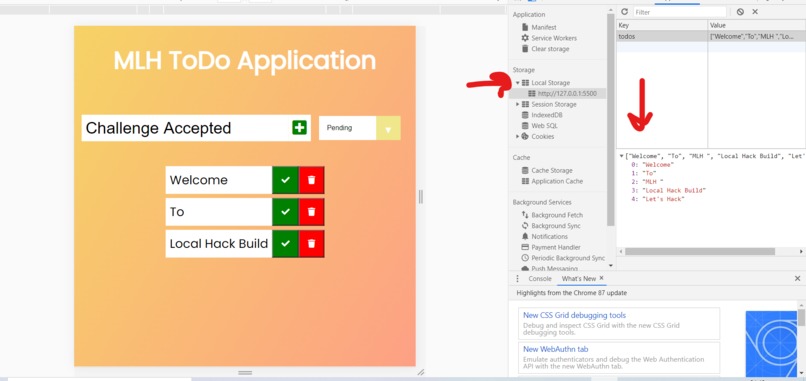Select the todos value cell

(x=757, y=37)
